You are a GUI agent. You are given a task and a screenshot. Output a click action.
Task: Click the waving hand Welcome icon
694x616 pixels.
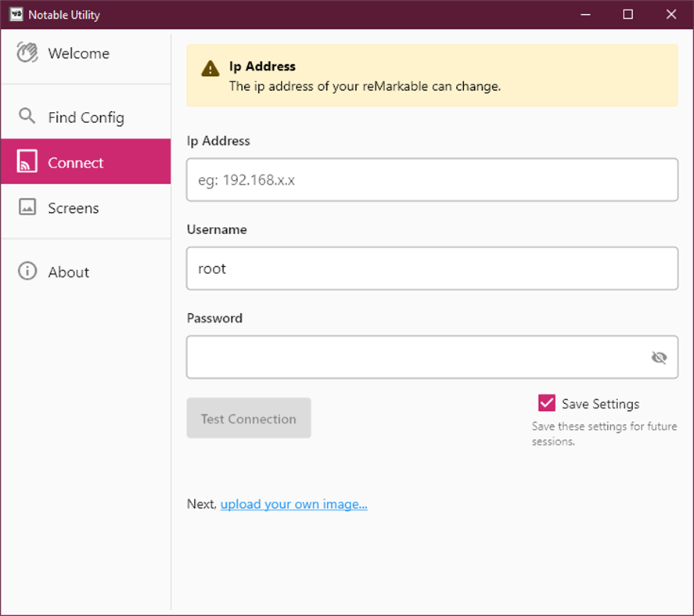pos(27,52)
